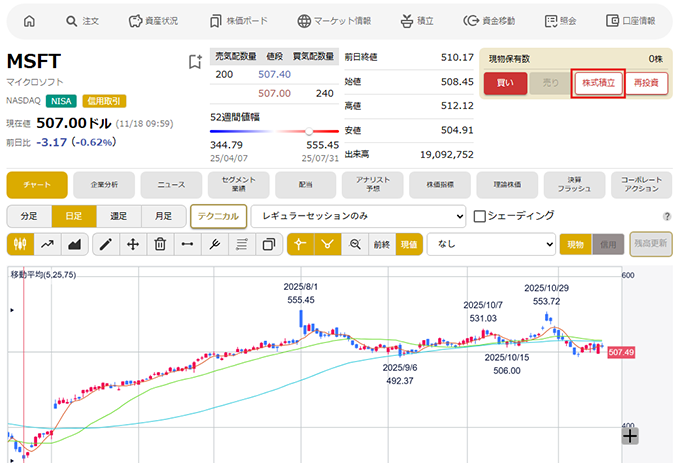The height and width of the screenshot is (463, 680).
Task: Open the コーポレートアクション tab
Action: (641, 185)
